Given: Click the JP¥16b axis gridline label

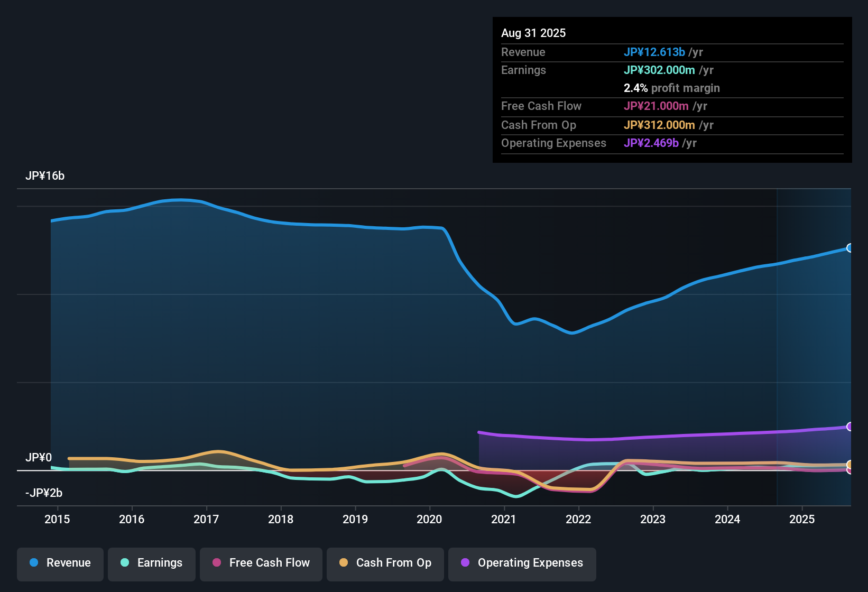Looking at the screenshot, I should coord(45,175).
